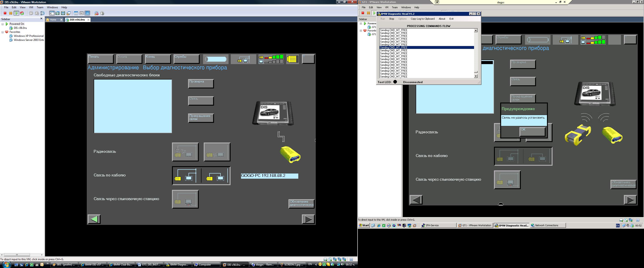Open the Windows menu in GT1 VMware window
Image resolution: width=644 pixels, height=268 pixels.
coord(406,8)
